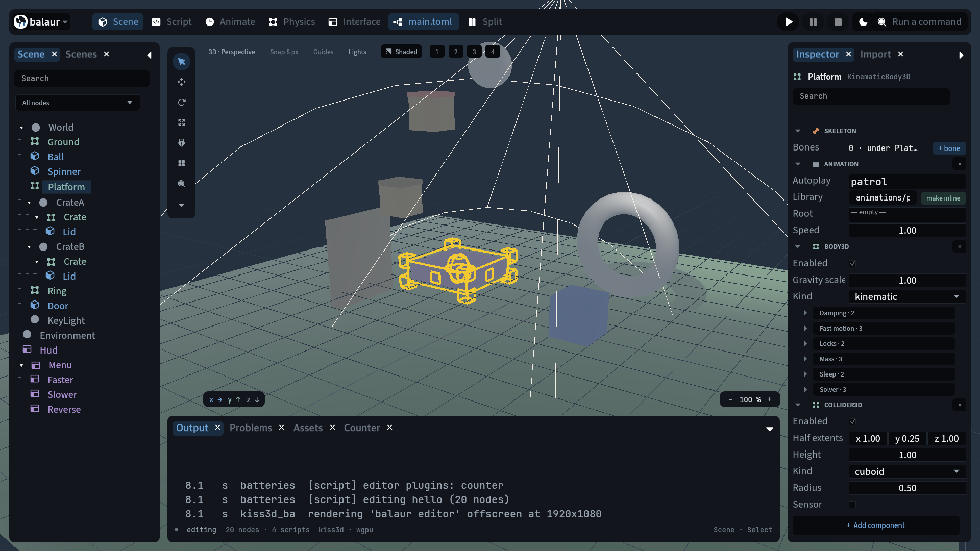Viewport: 980px width, 551px height.
Task: Enable the Sensor checkbox
Action: pos(852,505)
